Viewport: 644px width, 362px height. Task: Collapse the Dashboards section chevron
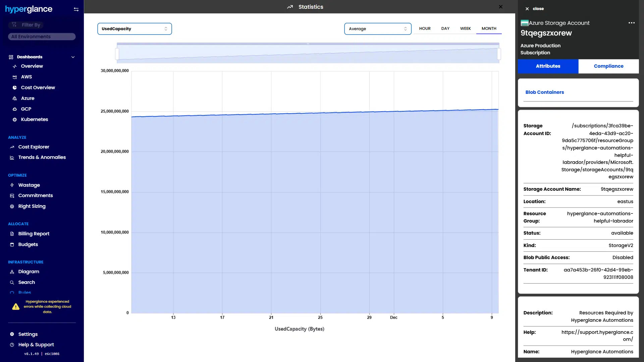pos(73,57)
